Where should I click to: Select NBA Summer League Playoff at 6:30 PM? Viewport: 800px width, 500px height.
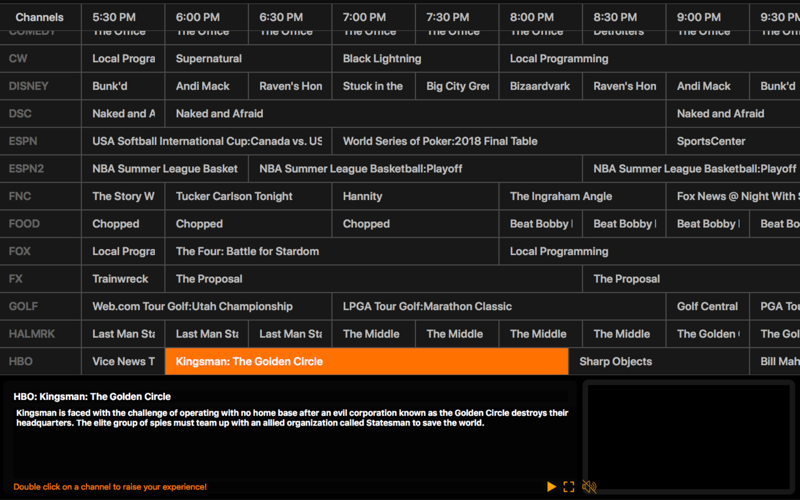click(415, 168)
